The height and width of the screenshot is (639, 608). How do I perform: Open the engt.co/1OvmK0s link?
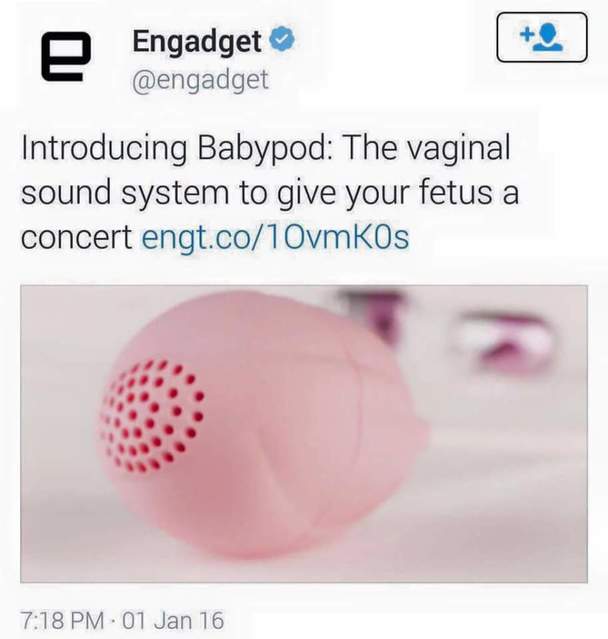[x=275, y=236]
